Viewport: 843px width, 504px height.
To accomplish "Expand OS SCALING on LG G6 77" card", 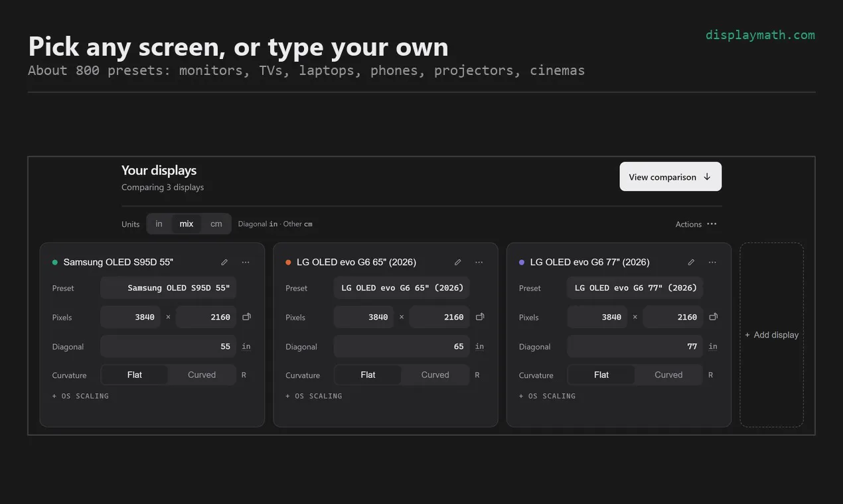I will (548, 396).
